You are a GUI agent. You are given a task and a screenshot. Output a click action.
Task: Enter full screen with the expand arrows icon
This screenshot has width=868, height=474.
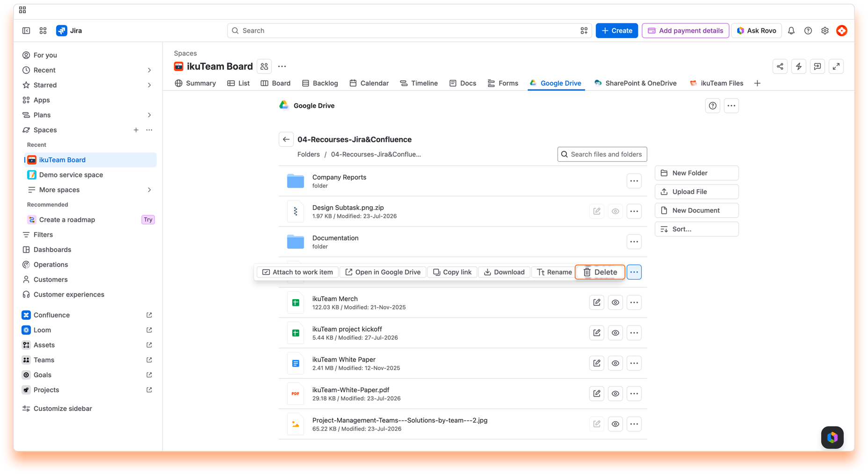pyautogui.click(x=836, y=66)
